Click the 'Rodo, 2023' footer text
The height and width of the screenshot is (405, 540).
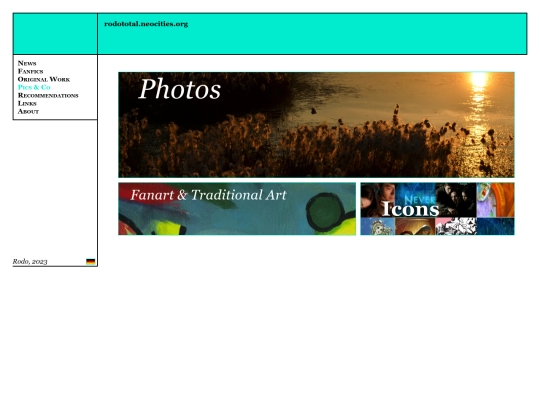(30, 261)
